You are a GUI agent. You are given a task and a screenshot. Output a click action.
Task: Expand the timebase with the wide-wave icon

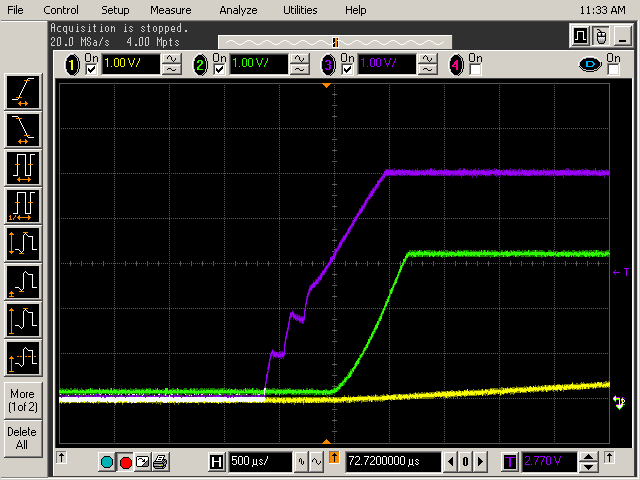click(316, 462)
